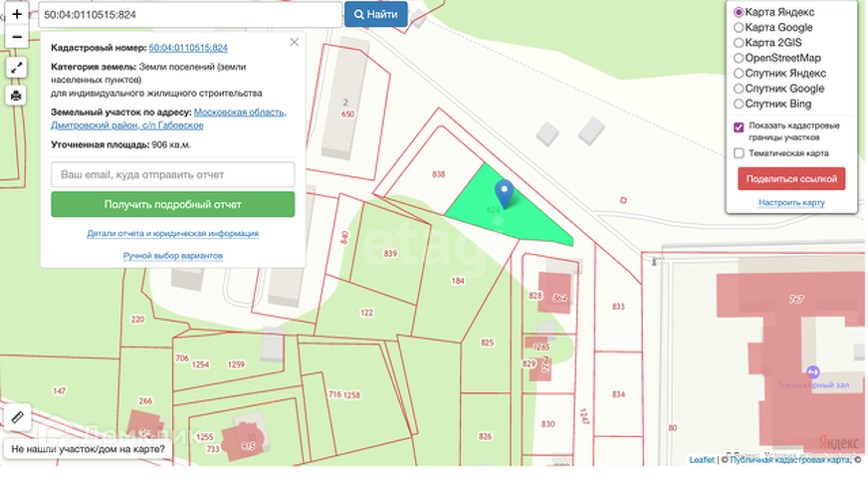
Task: Zoom in the map with plus button
Action: pos(17,14)
